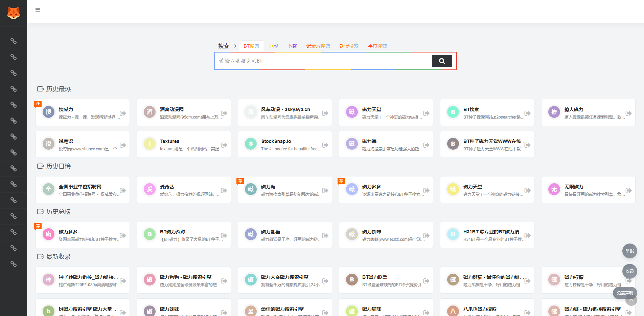Click the 磁力天堂 circular avatar icon
The image size is (644, 316).
pyautogui.click(x=352, y=112)
